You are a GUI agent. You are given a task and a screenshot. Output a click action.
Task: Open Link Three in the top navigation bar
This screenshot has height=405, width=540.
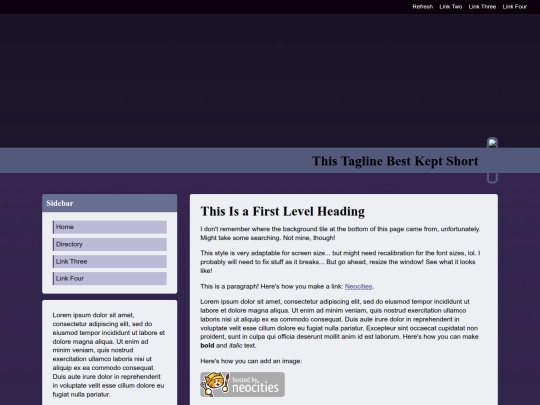pyautogui.click(x=482, y=7)
